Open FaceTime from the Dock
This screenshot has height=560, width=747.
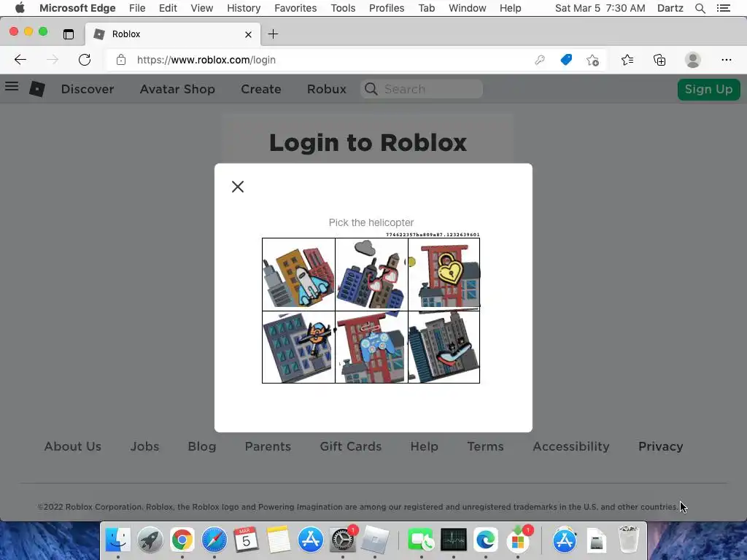point(421,540)
